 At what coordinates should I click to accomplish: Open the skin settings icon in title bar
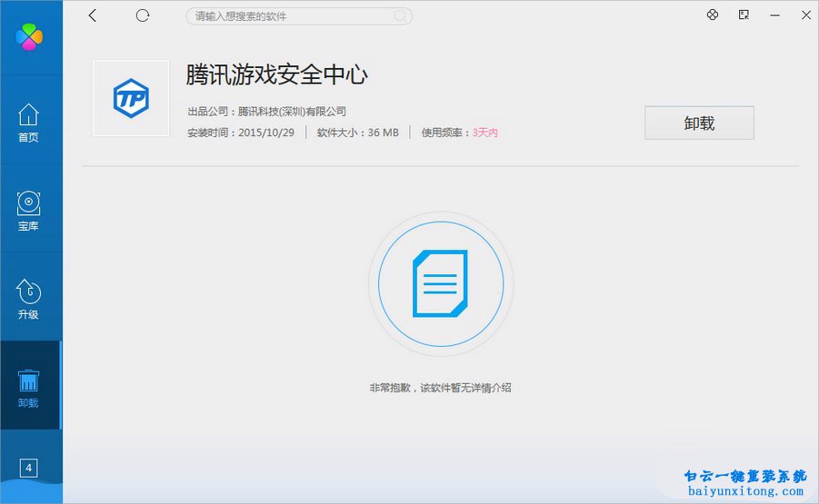coord(713,15)
